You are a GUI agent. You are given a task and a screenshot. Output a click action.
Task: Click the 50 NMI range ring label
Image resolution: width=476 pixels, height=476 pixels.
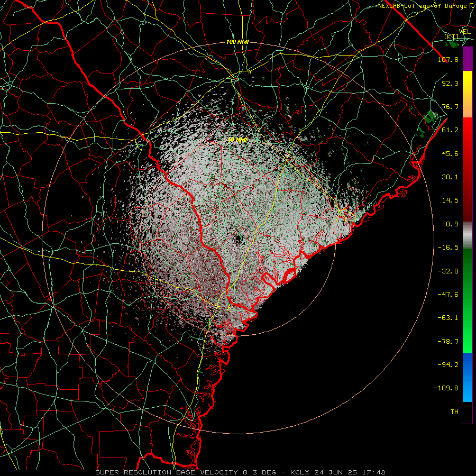(237, 140)
